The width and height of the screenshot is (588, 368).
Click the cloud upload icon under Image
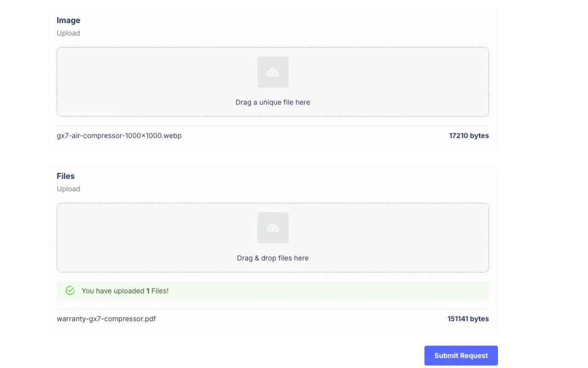tap(273, 72)
